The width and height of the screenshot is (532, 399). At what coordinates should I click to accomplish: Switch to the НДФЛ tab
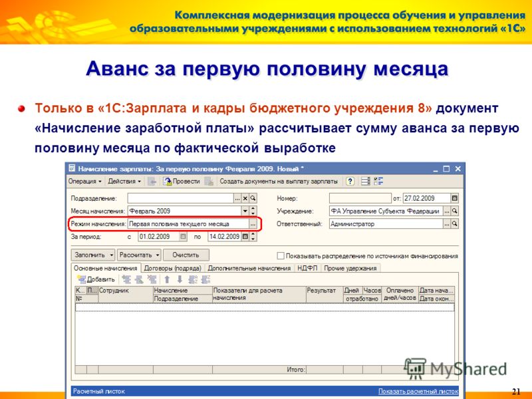click(x=307, y=269)
